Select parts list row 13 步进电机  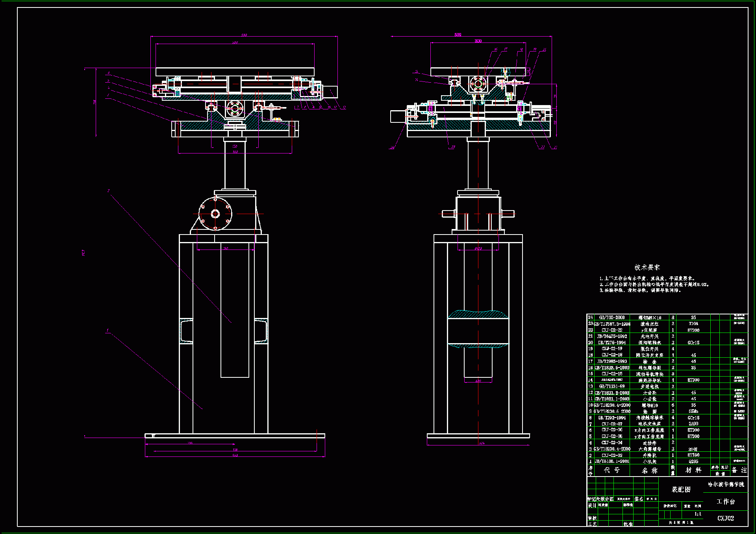(650, 386)
